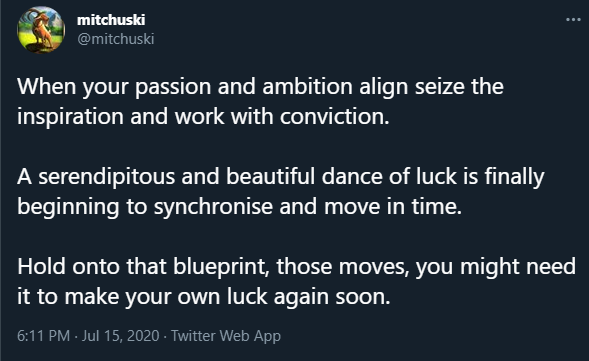This screenshot has height=361, width=589.
Task: Click the word 'serendipitous' in the tweet
Action: coord(107,177)
